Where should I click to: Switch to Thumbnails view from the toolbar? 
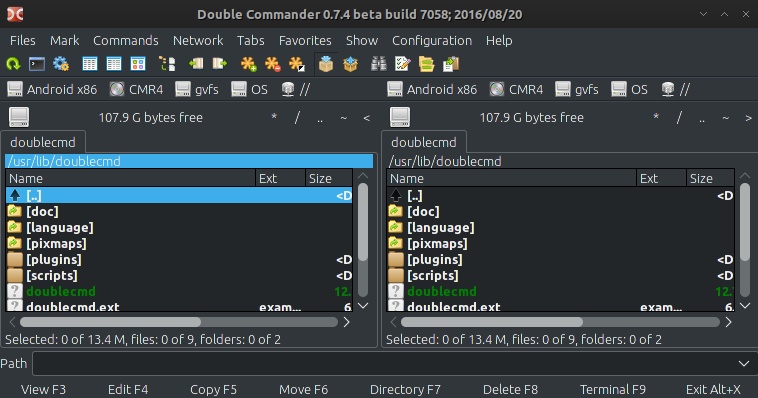[138, 64]
